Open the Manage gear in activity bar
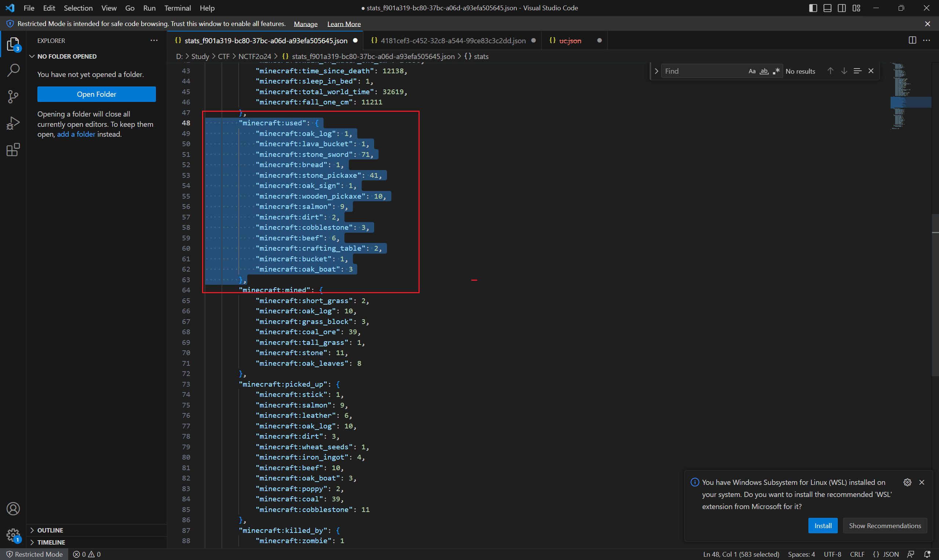 click(x=13, y=535)
